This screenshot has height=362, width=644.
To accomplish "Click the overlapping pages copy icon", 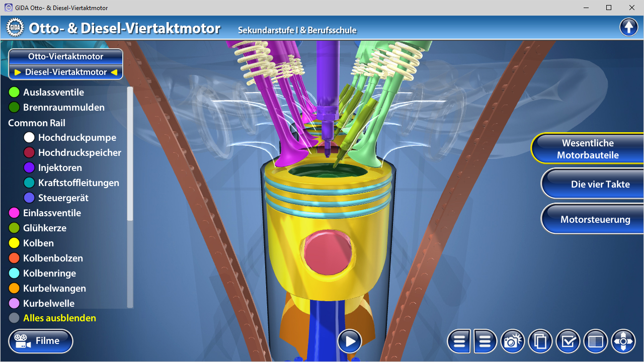I will (540, 342).
